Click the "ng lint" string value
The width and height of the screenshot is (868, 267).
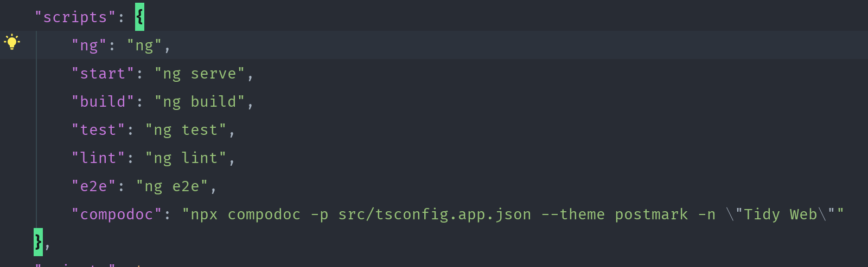(x=186, y=158)
